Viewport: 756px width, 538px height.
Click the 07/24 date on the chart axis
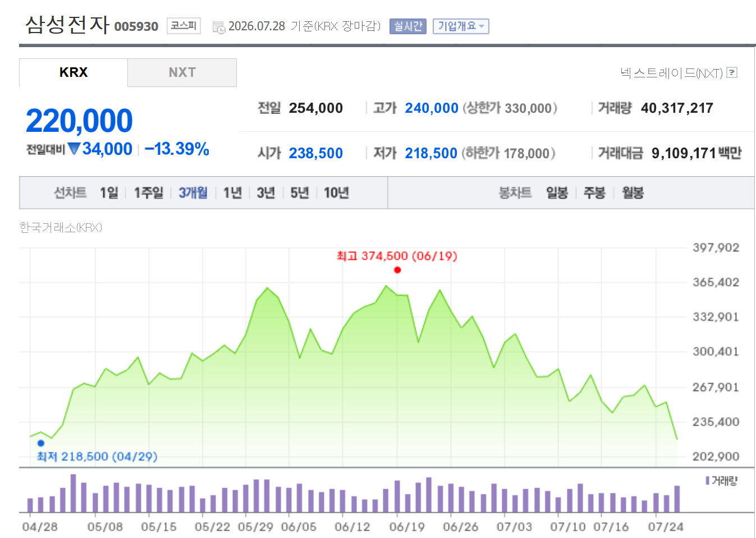pos(666,527)
